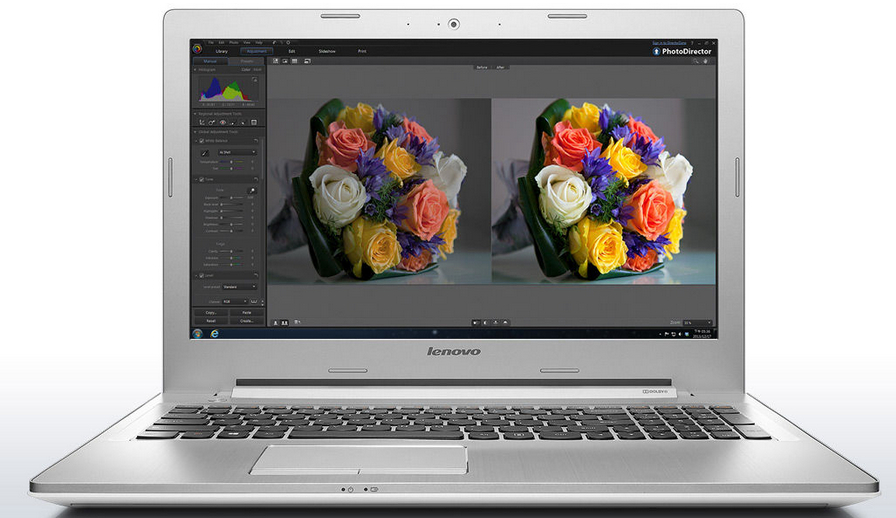Viewport: 896px width, 518px height.
Task: Pick the white balance eyedropper
Action: 203,152
